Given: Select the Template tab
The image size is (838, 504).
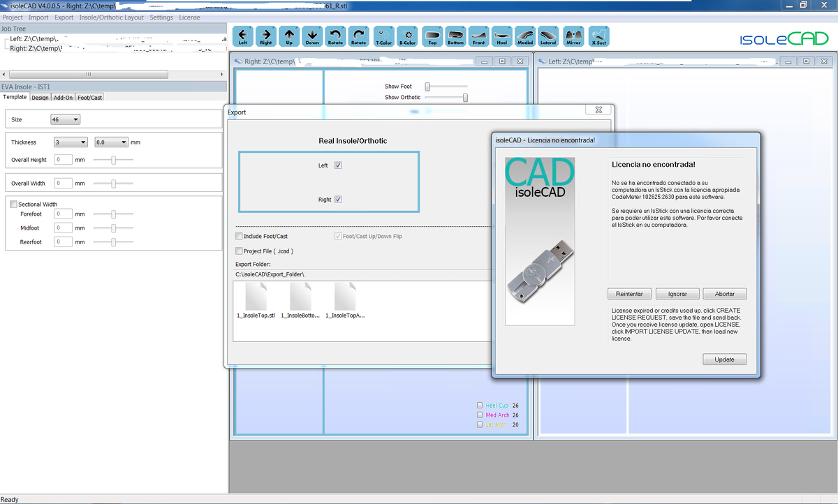Looking at the screenshot, I should [x=15, y=97].
